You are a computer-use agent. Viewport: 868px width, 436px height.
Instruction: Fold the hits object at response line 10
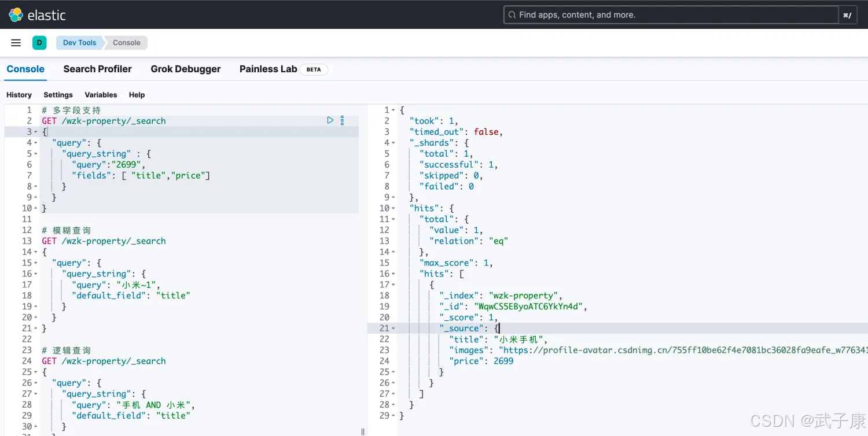[394, 208]
